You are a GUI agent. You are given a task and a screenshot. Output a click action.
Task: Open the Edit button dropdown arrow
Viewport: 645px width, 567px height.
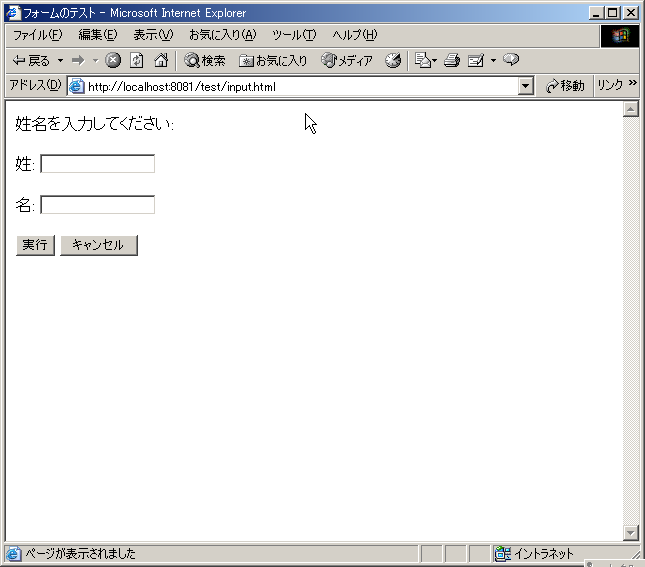tap(494, 61)
